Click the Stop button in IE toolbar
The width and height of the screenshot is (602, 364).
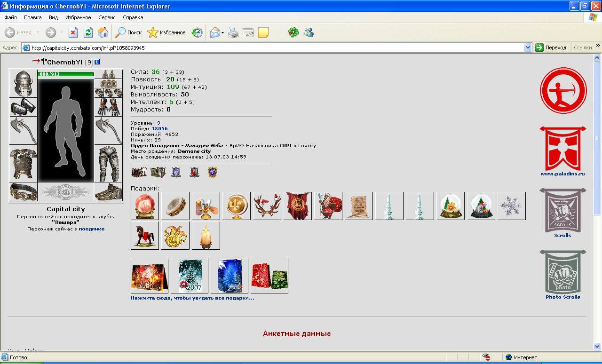[73, 32]
